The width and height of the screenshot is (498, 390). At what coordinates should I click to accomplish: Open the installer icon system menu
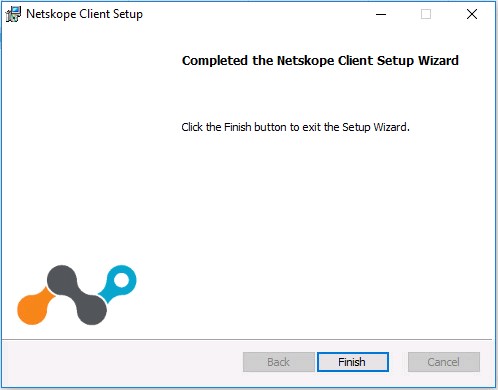13,14
